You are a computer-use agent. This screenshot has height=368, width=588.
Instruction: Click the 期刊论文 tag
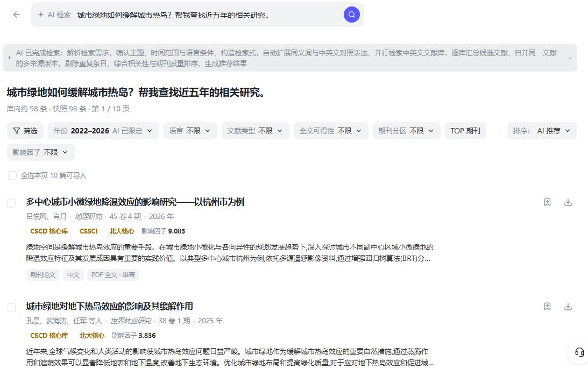tap(42, 274)
